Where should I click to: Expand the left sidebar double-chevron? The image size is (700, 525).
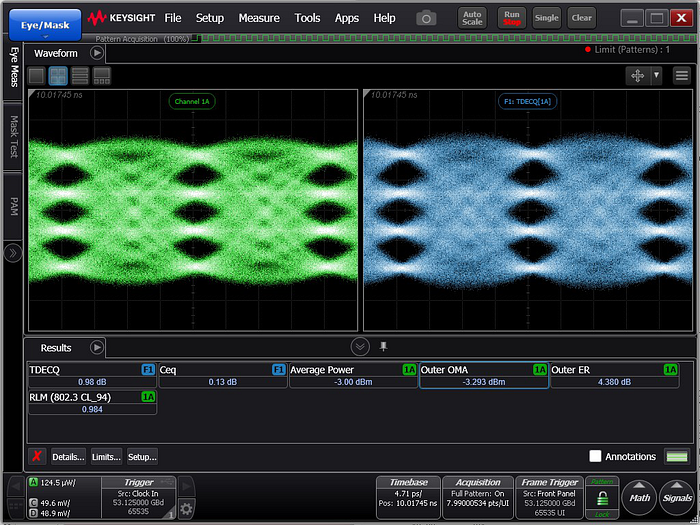tap(13, 253)
